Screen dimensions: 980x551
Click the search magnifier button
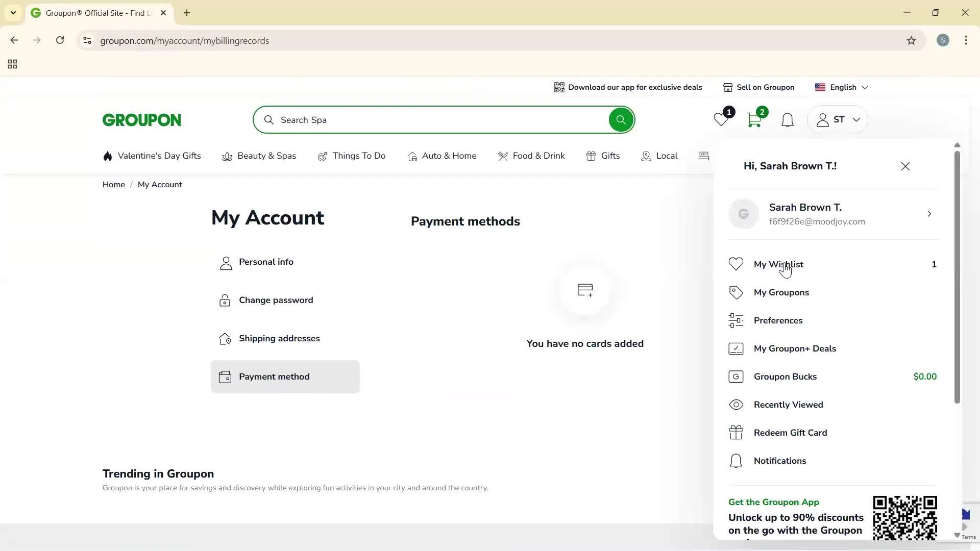click(621, 119)
